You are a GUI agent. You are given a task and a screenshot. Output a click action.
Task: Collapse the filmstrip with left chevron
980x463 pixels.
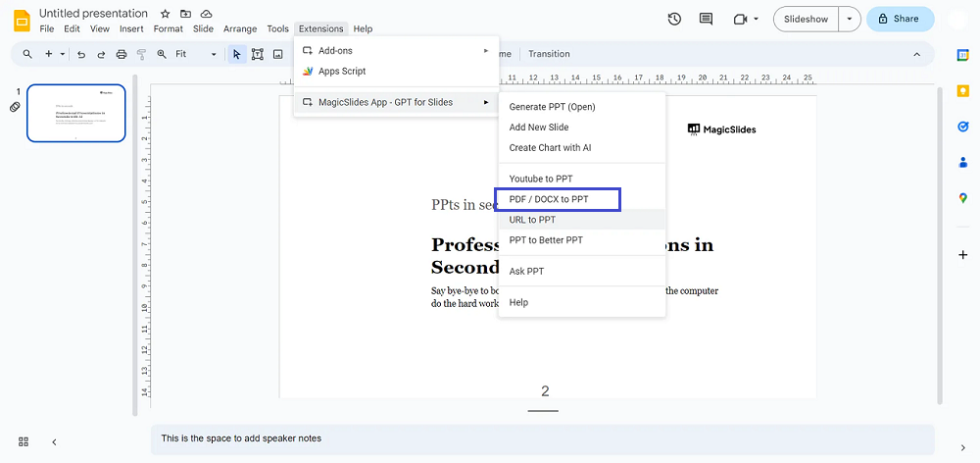click(x=54, y=441)
